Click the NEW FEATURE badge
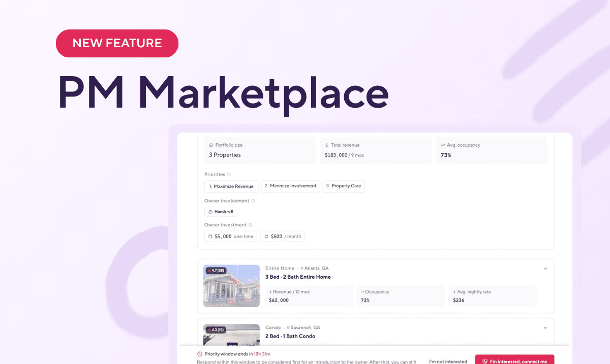This screenshot has height=364, width=610. 117,43
